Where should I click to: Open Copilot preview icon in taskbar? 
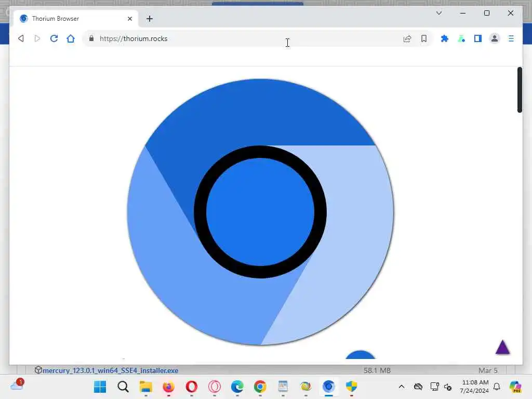(x=515, y=387)
